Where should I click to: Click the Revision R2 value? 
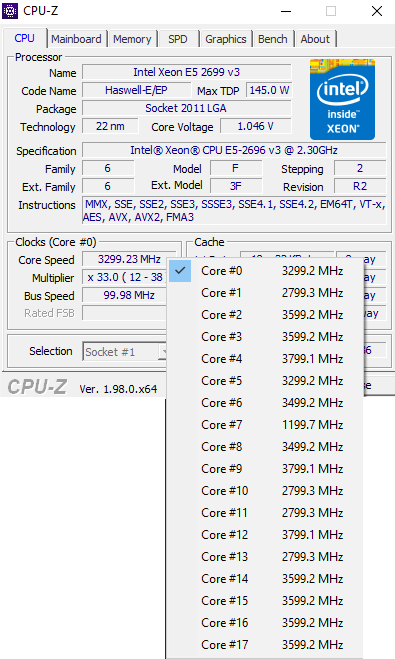(360, 186)
